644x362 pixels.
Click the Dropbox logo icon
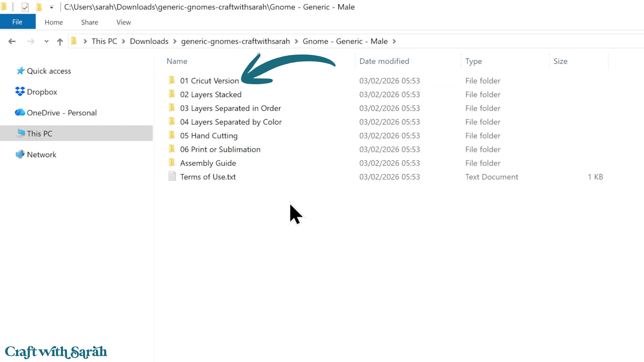[x=20, y=91]
